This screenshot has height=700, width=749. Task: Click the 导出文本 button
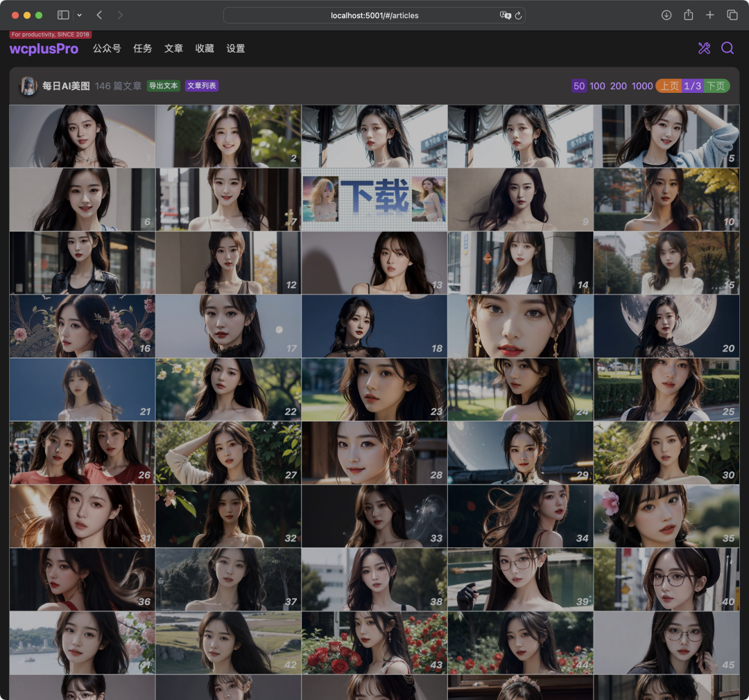164,86
